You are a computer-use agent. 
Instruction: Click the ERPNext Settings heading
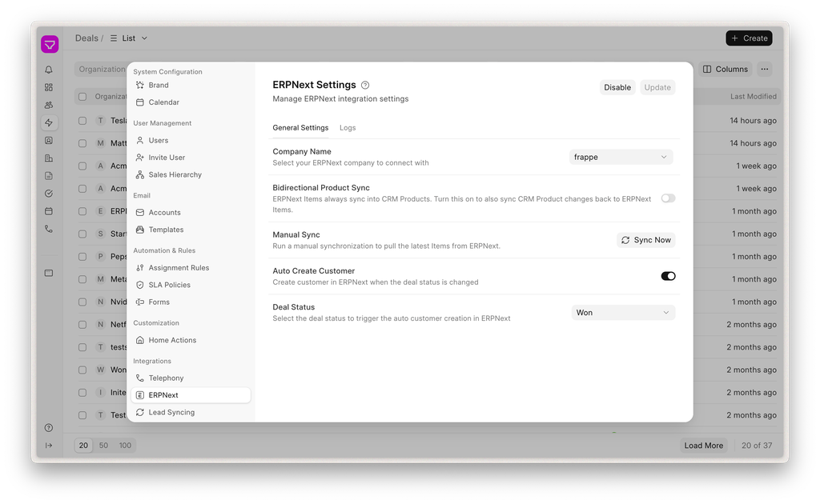(x=314, y=85)
